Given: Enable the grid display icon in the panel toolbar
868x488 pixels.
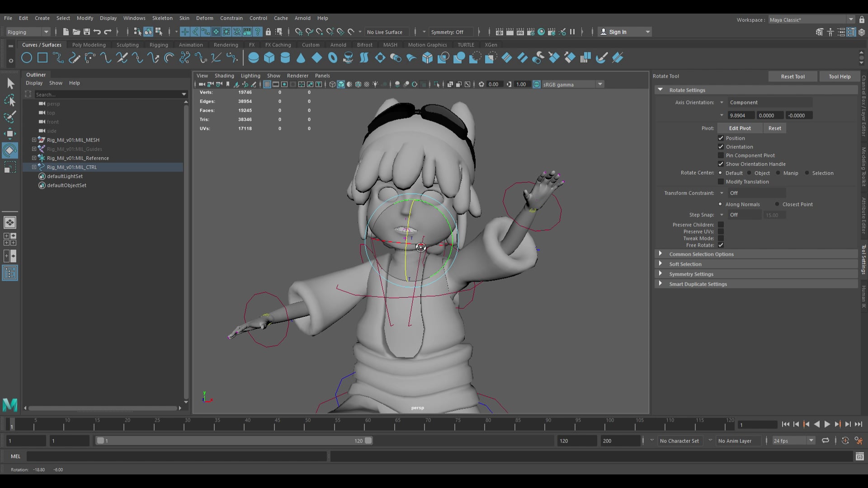Looking at the screenshot, I should click(267, 84).
